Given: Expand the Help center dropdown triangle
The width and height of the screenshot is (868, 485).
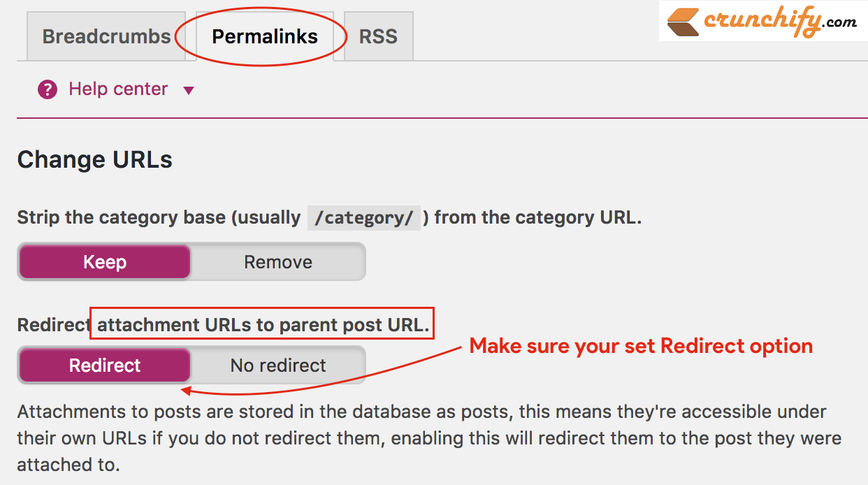Looking at the screenshot, I should pos(188,91).
